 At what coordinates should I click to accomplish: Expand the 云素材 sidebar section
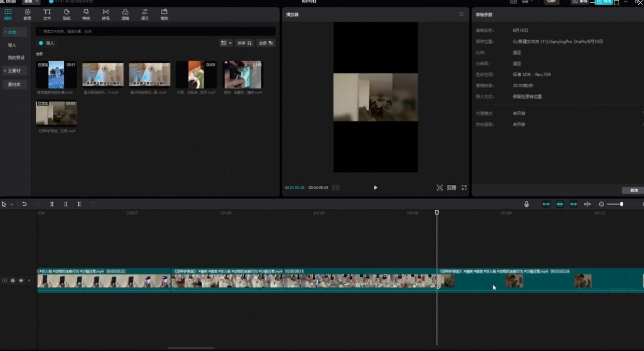click(14, 71)
